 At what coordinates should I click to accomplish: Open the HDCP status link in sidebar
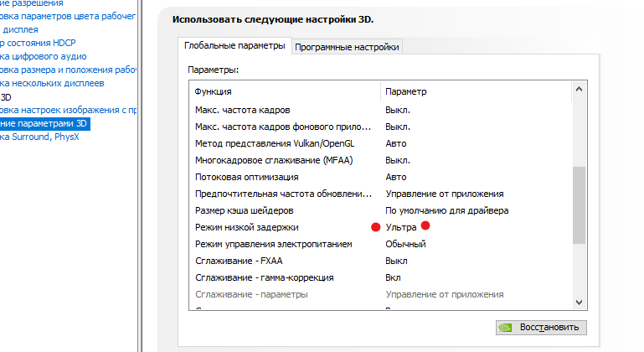click(x=38, y=43)
